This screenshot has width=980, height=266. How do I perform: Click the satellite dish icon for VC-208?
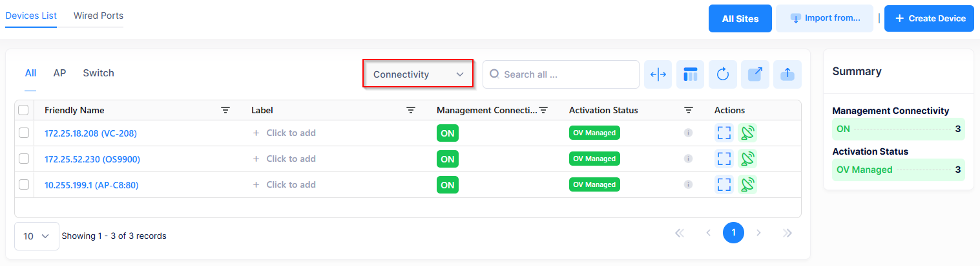click(747, 133)
